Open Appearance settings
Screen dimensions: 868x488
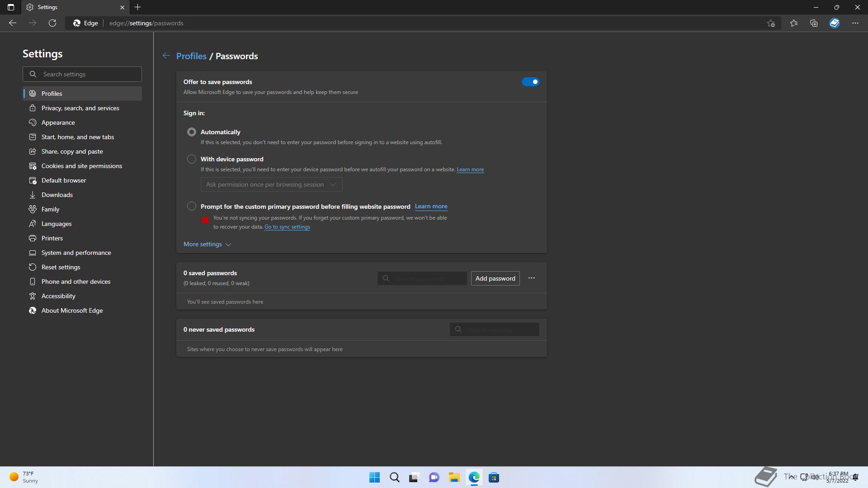pos(82,122)
